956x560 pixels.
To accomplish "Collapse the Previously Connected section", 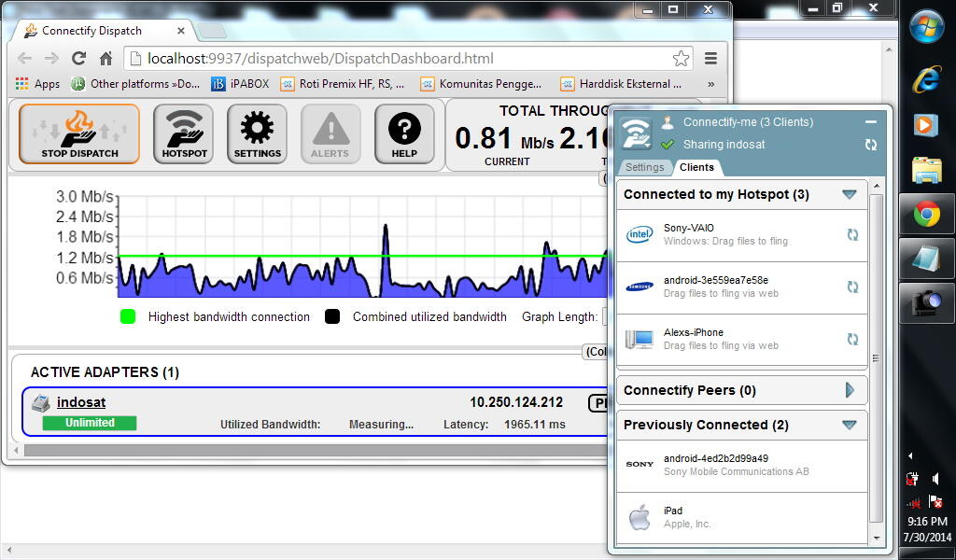I will [x=849, y=425].
